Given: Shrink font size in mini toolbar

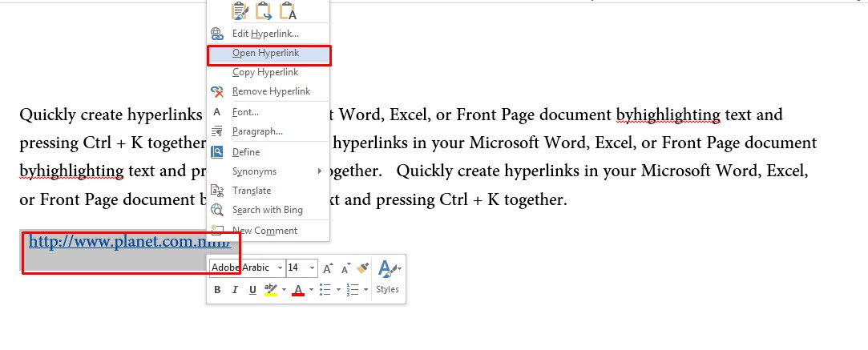Looking at the screenshot, I should [x=345, y=268].
